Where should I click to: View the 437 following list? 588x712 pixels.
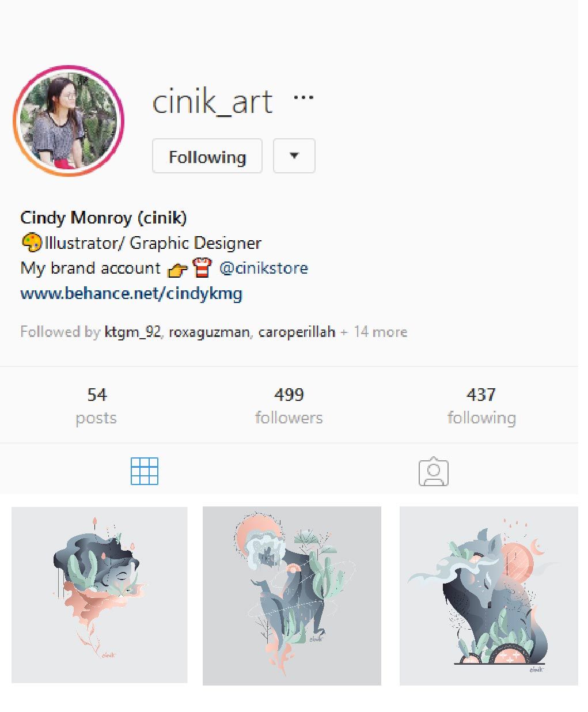pyautogui.click(x=481, y=406)
